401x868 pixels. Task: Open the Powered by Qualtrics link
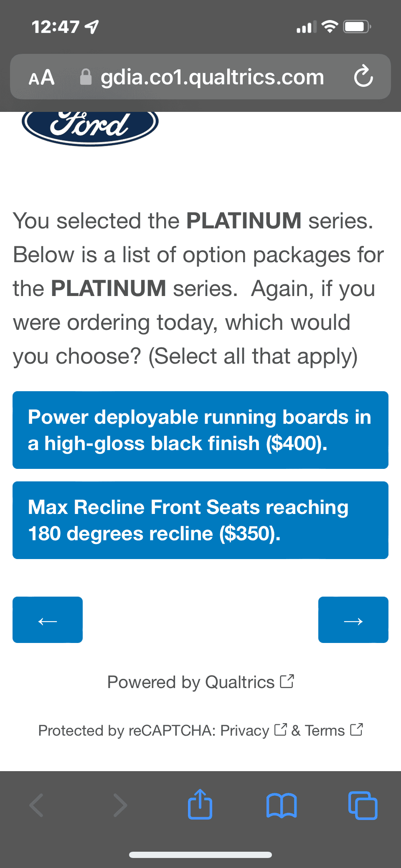[200, 682]
